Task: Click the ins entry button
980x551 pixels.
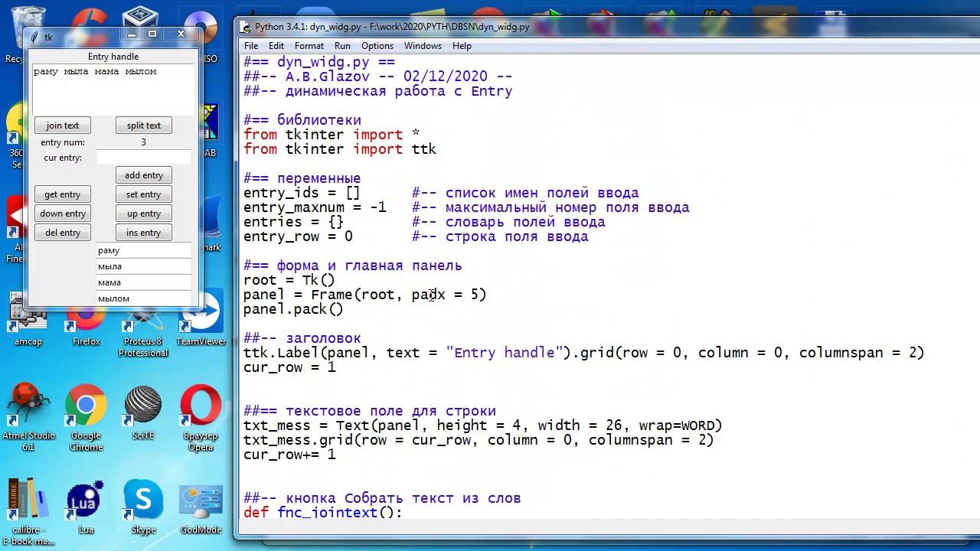Action: 144,233
